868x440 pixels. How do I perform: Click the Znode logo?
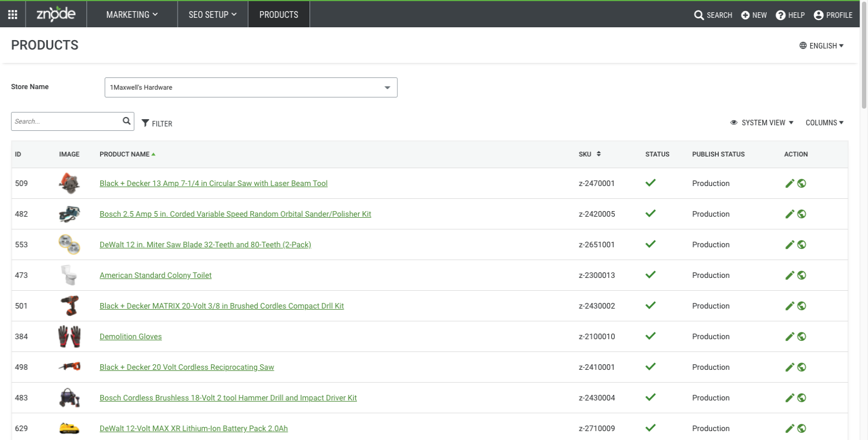pyautogui.click(x=56, y=15)
